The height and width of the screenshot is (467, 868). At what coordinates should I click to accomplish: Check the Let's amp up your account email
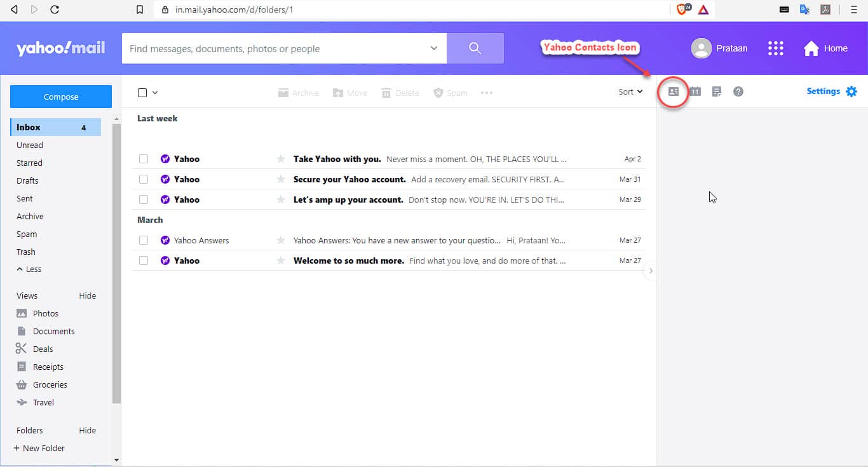click(x=144, y=200)
